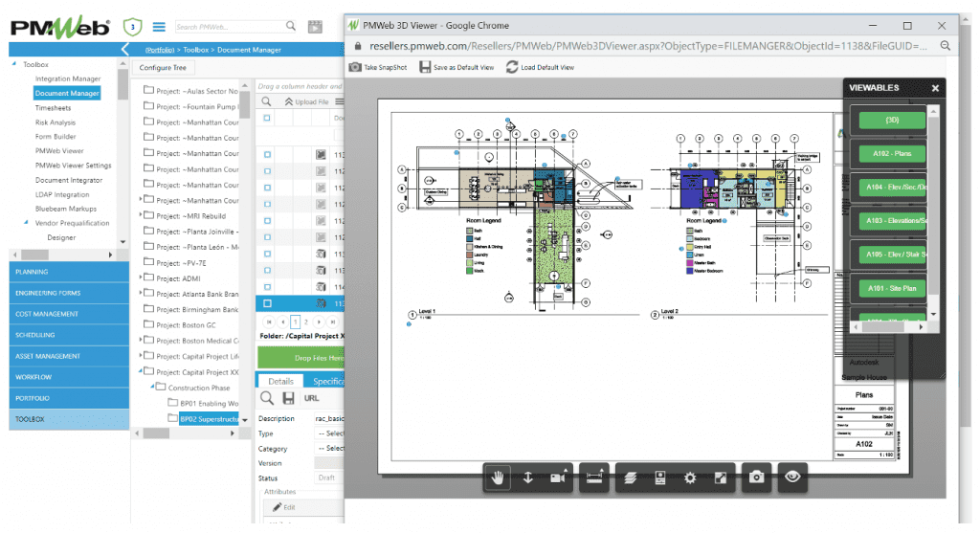This screenshot has height=533, width=980.
Task: Select the {3D} viewable
Action: pyautogui.click(x=892, y=120)
